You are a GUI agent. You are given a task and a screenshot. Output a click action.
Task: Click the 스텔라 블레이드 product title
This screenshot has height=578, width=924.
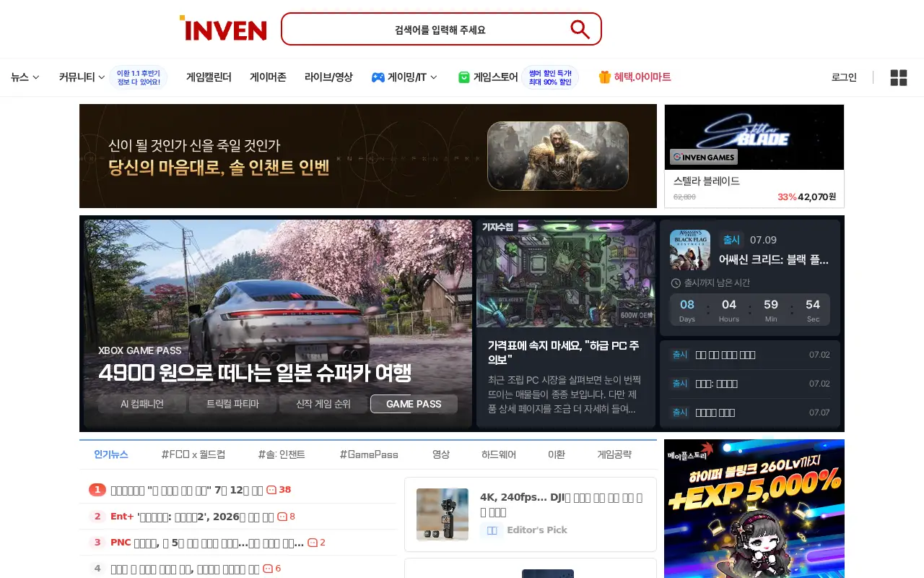(x=707, y=181)
